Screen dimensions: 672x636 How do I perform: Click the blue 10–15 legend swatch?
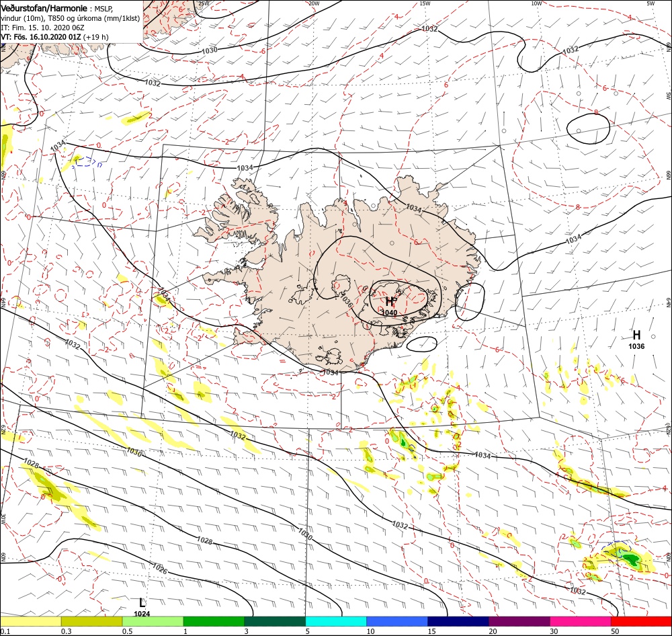pos(397,621)
